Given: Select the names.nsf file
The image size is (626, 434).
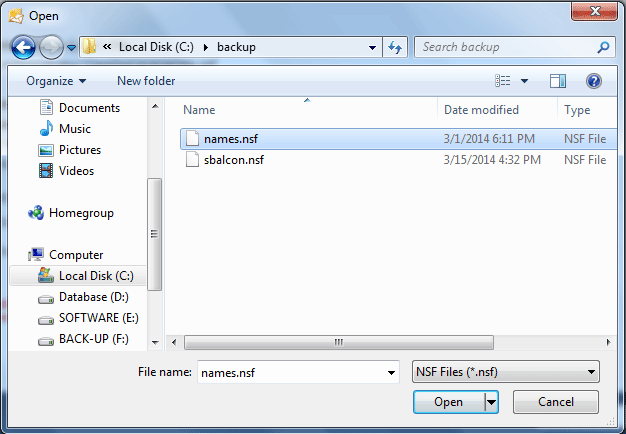Looking at the screenshot, I should pos(398,139).
